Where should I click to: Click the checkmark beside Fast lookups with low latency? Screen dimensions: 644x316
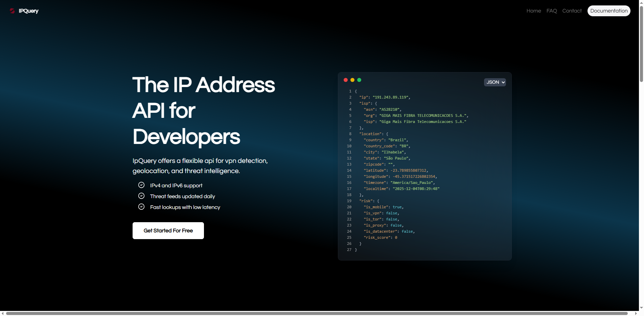point(141,207)
